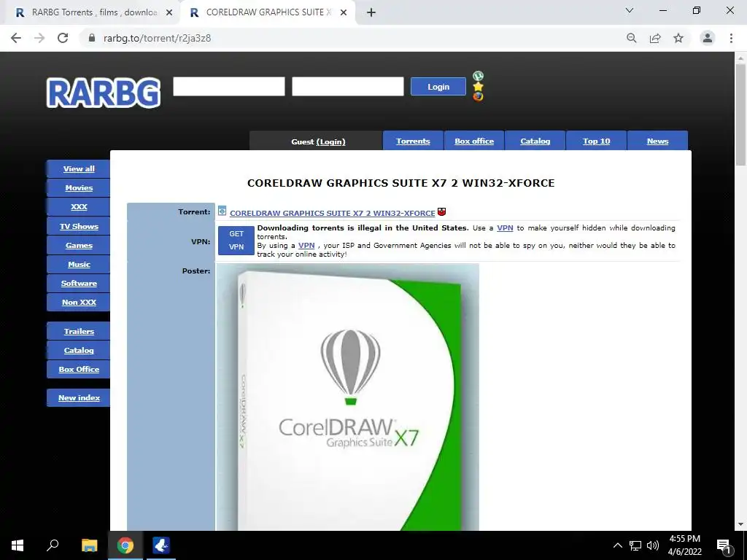Click the share page icon
747x560 pixels.
[x=655, y=38]
